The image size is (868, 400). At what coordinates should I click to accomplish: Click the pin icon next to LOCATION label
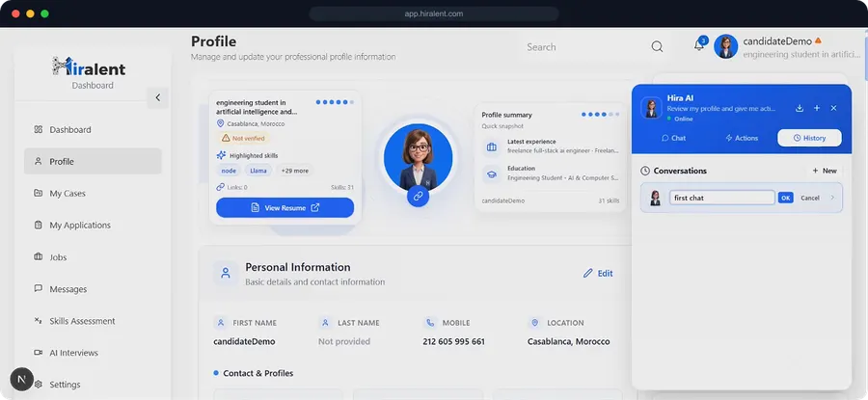pyautogui.click(x=534, y=323)
